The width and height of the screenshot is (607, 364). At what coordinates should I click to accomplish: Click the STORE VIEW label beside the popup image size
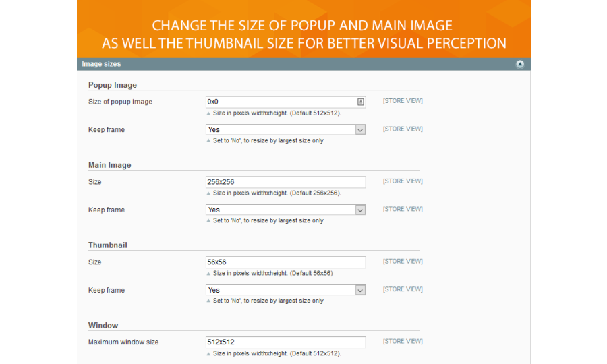[403, 101]
